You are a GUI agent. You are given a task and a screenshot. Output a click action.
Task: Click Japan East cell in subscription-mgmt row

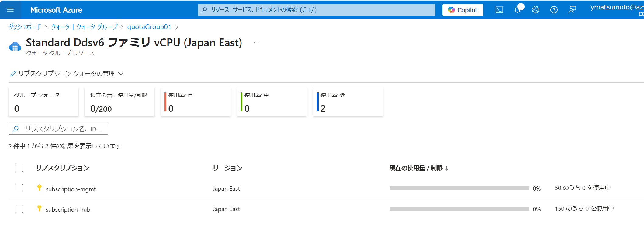coord(226,189)
